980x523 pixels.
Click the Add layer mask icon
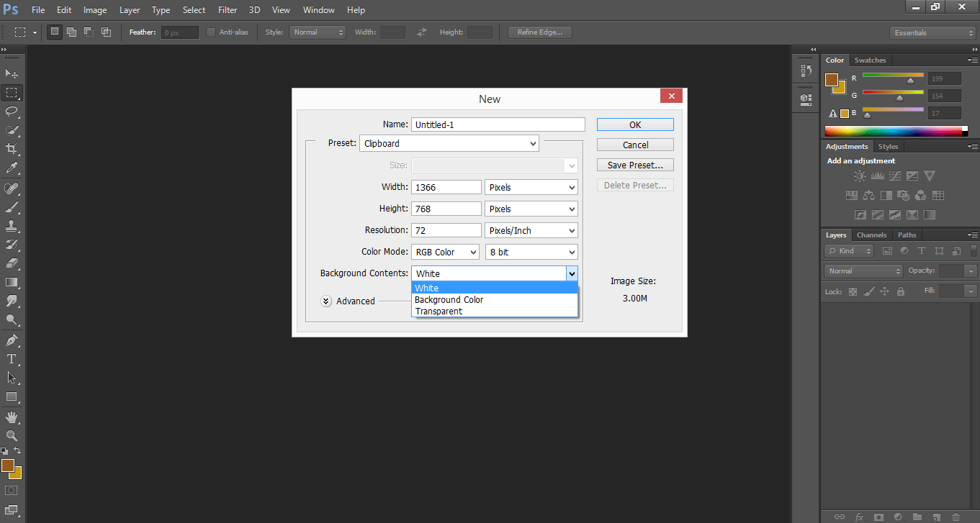[879, 517]
